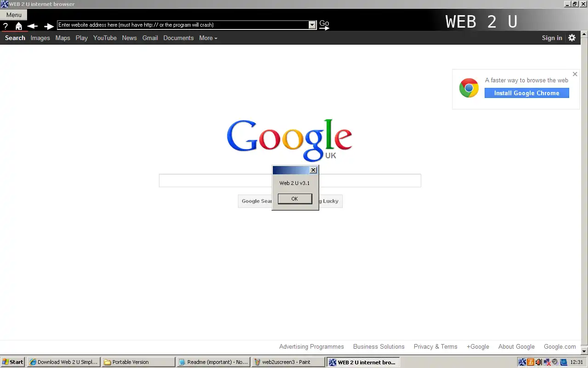Viewport: 588px width, 368px height.
Task: Click the Web 2 U tray icon
Action: (x=522, y=362)
